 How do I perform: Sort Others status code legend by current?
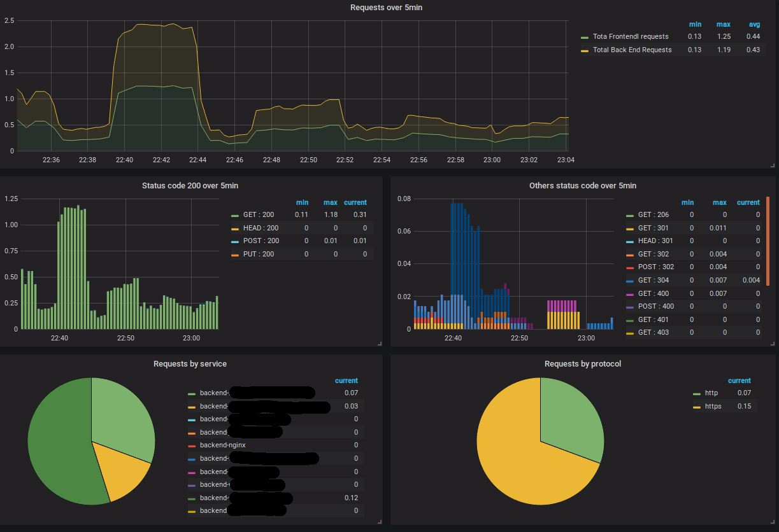(x=748, y=202)
